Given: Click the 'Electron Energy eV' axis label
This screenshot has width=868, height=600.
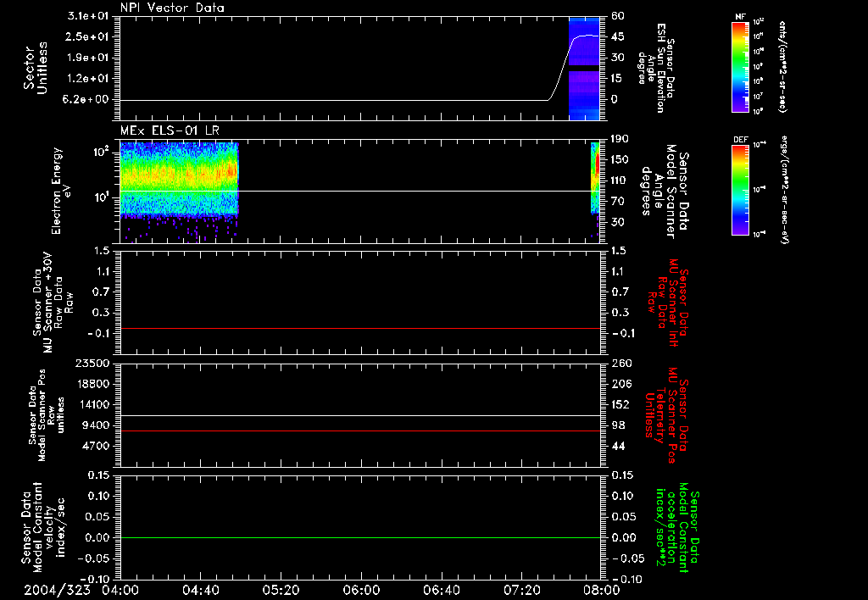Looking at the screenshot, I should (x=60, y=191).
